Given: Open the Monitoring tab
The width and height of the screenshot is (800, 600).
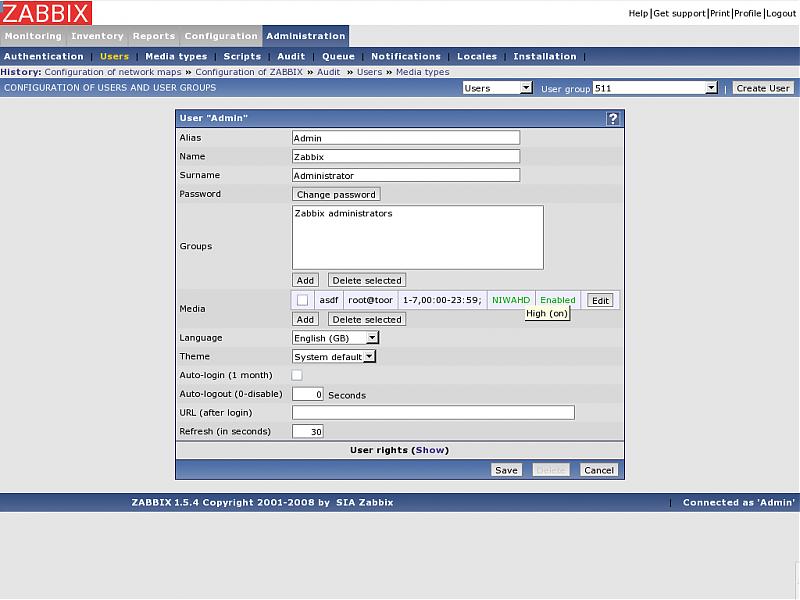Looking at the screenshot, I should [x=33, y=36].
